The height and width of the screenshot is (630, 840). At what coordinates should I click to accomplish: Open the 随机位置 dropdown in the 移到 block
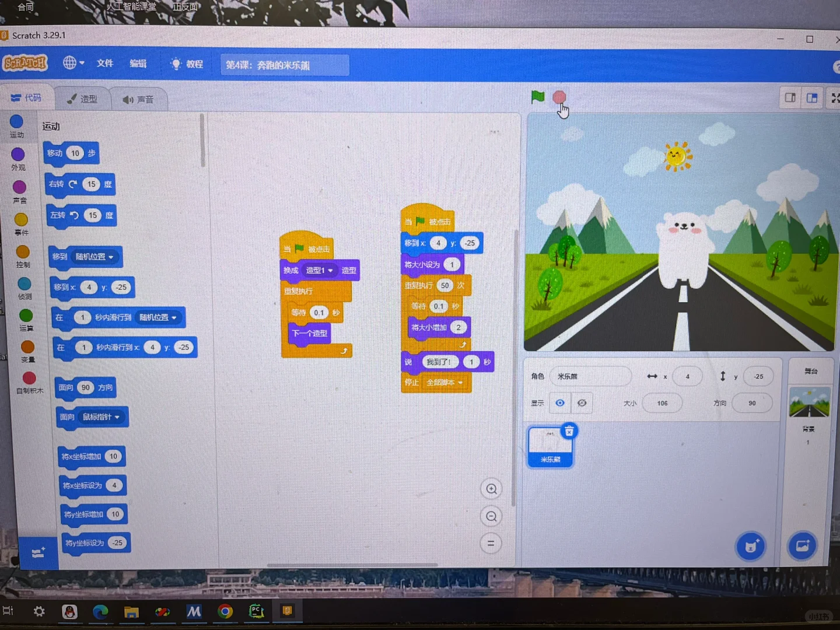coord(94,257)
